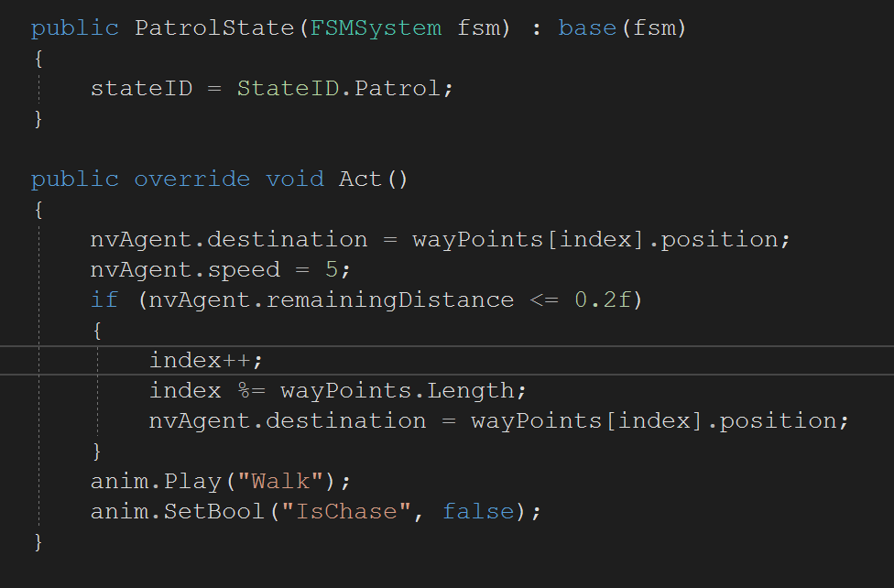Click the FSMSystem type in the constructor
Screen dimensions: 894x588
[376, 28]
